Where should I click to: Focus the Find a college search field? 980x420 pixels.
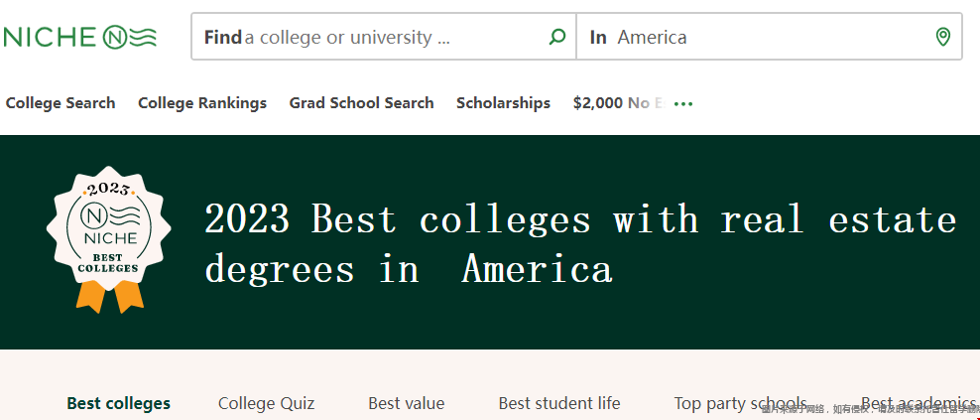(x=384, y=37)
